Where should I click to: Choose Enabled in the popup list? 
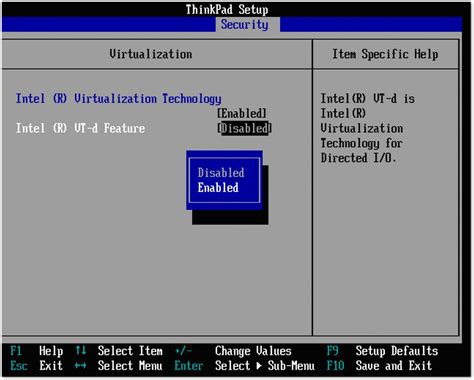click(218, 188)
